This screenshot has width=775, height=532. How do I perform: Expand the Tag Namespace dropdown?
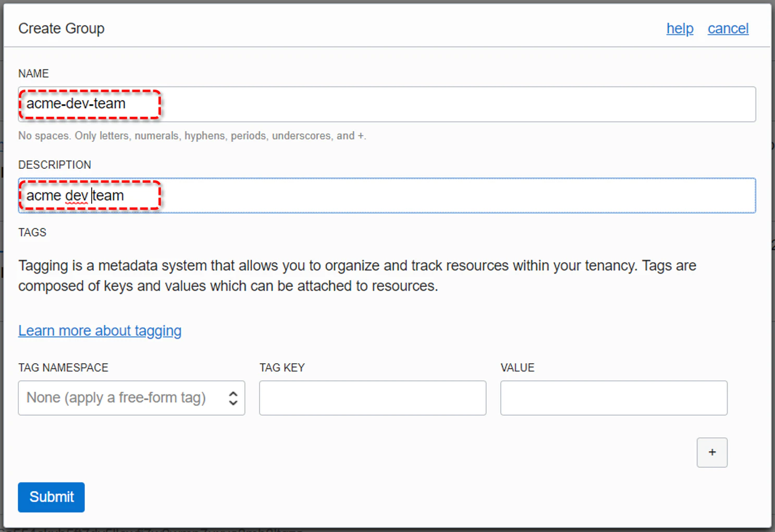[131, 398]
